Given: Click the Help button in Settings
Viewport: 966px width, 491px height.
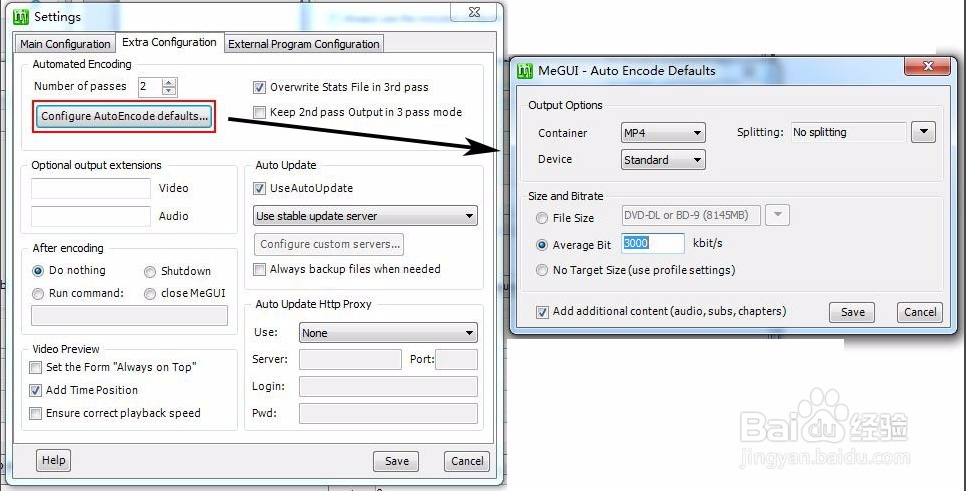Looking at the screenshot, I should click(54, 460).
